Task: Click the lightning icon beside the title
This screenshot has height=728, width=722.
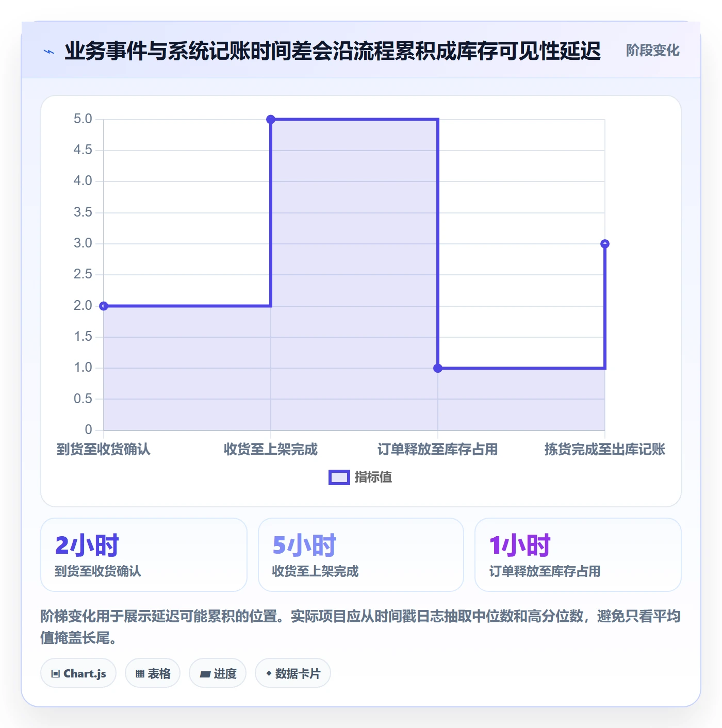Action: point(49,52)
